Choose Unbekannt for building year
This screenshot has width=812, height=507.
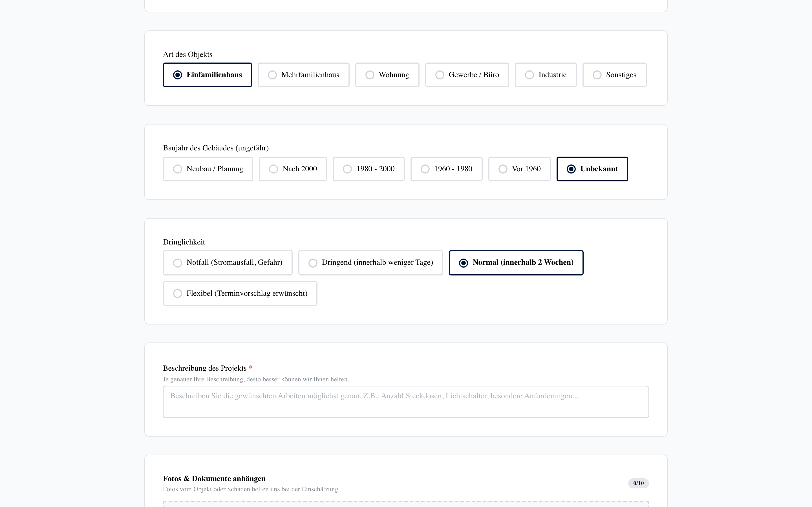coord(592,169)
